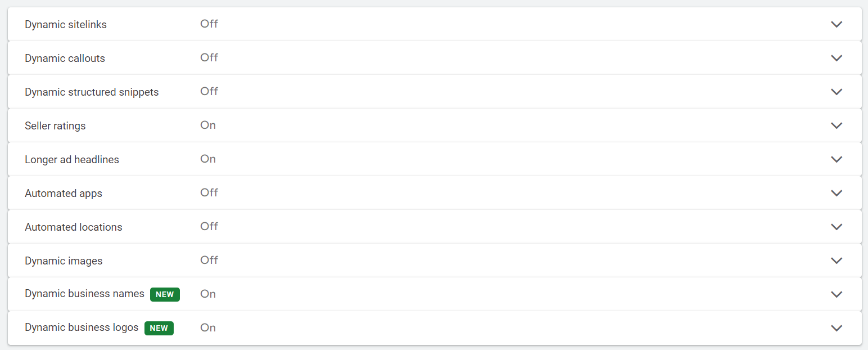The image size is (868, 350).
Task: Expand the Dynamic business logos row
Action: pos(837,327)
